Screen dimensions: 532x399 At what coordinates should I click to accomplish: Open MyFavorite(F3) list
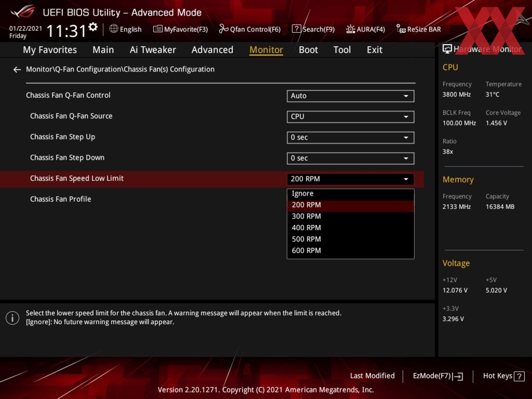pyautogui.click(x=180, y=29)
